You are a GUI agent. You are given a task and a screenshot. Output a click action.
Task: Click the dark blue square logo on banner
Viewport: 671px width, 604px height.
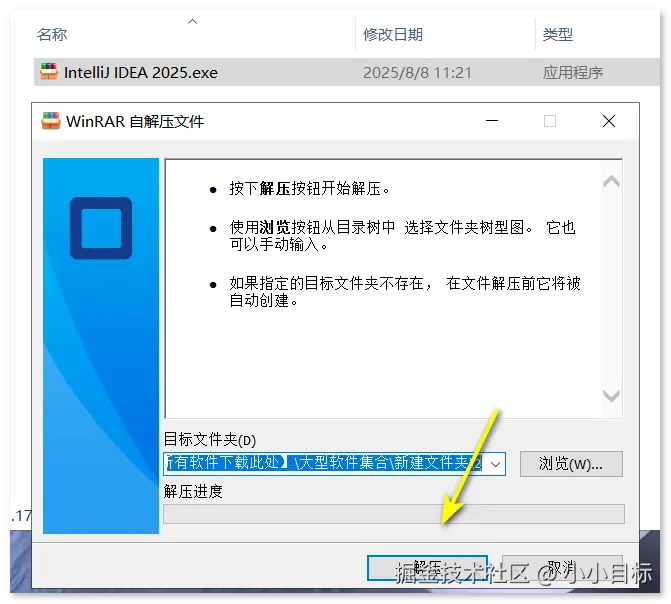[x=101, y=228]
